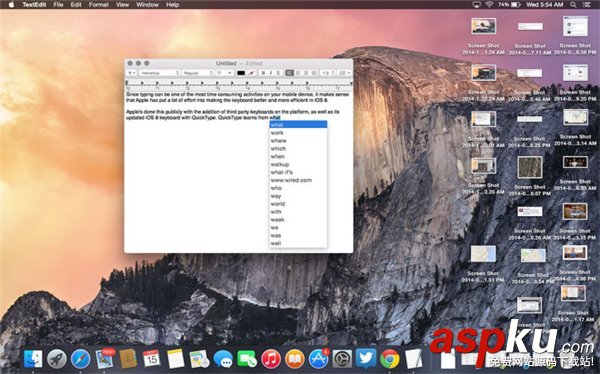This screenshot has height=374, width=600.
Task: Open the Helvetica font family dropdown
Action: [159, 73]
